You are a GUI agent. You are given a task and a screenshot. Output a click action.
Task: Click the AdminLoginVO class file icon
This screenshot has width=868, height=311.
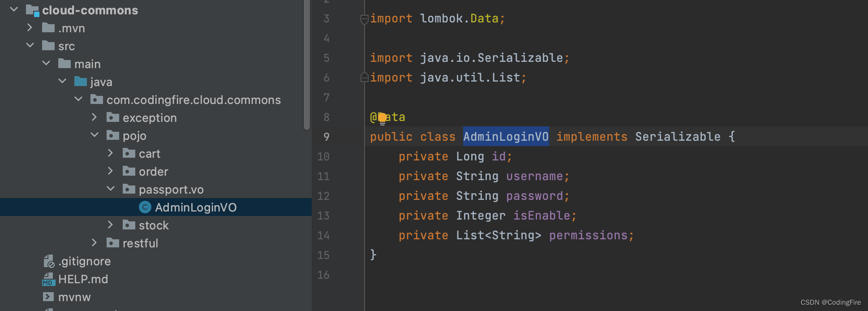tap(145, 207)
